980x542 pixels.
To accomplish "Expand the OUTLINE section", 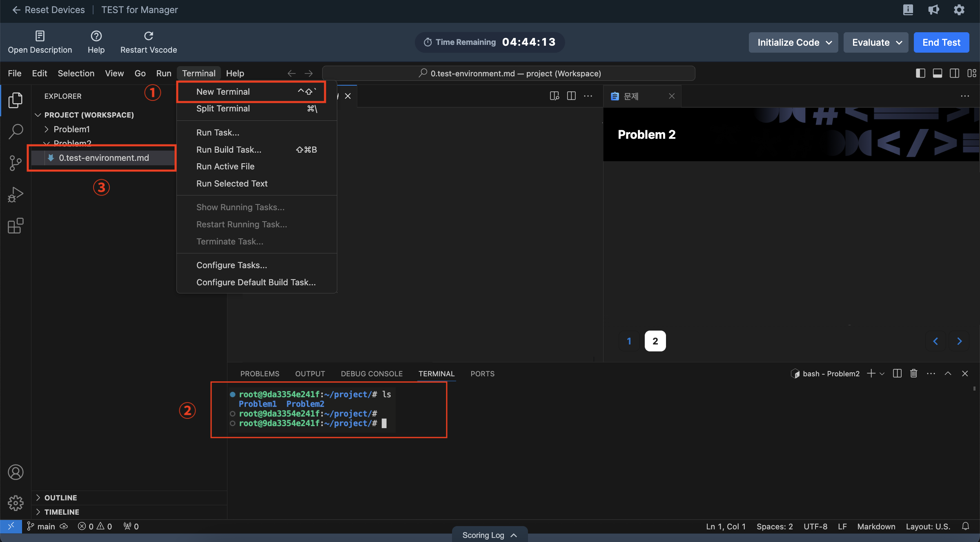I will [60, 498].
